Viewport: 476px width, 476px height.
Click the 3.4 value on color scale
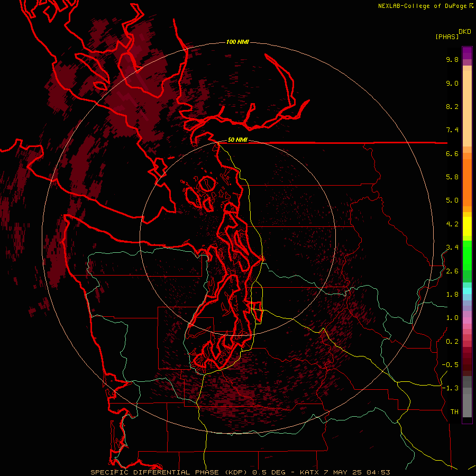coord(452,248)
